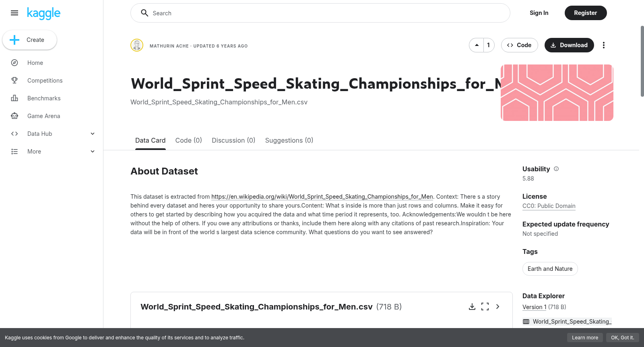Image resolution: width=644 pixels, height=347 pixels.
Task: Switch to the Code (0) tab
Action: (x=189, y=140)
